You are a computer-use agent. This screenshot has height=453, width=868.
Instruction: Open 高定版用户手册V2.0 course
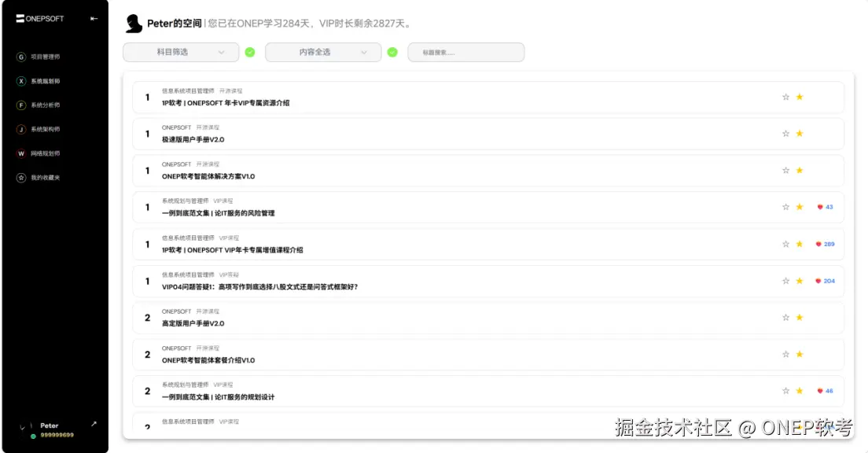click(193, 323)
